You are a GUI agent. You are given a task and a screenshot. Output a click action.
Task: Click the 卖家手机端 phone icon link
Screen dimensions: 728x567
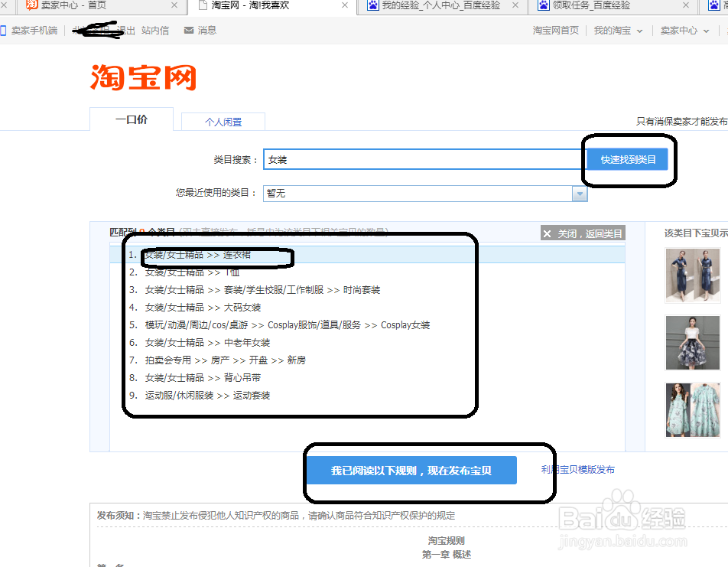coord(29,31)
